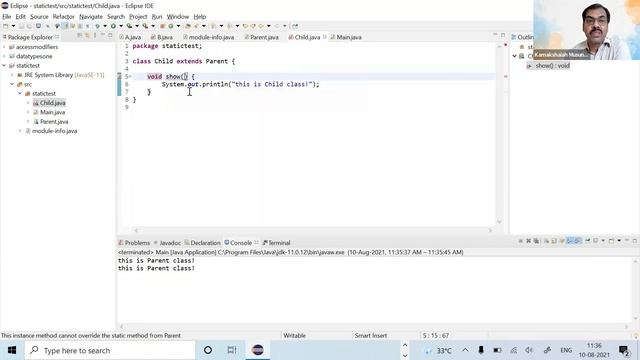Open the Display Selected Console dropdown arrow

click(x=603, y=241)
